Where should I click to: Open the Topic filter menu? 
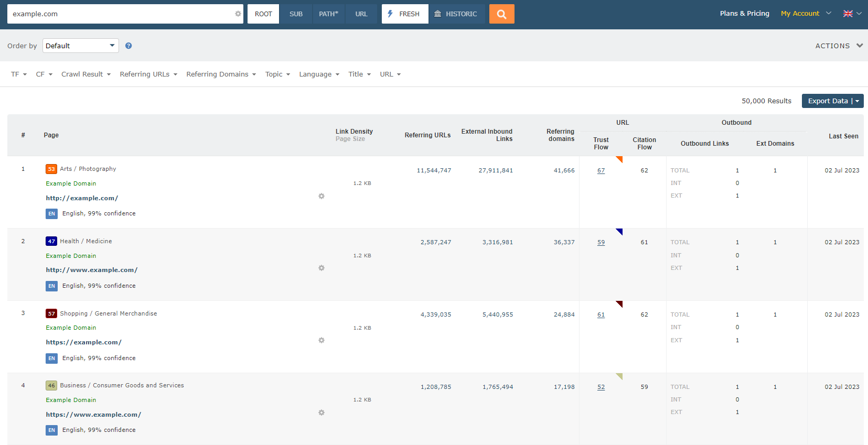pyautogui.click(x=277, y=74)
